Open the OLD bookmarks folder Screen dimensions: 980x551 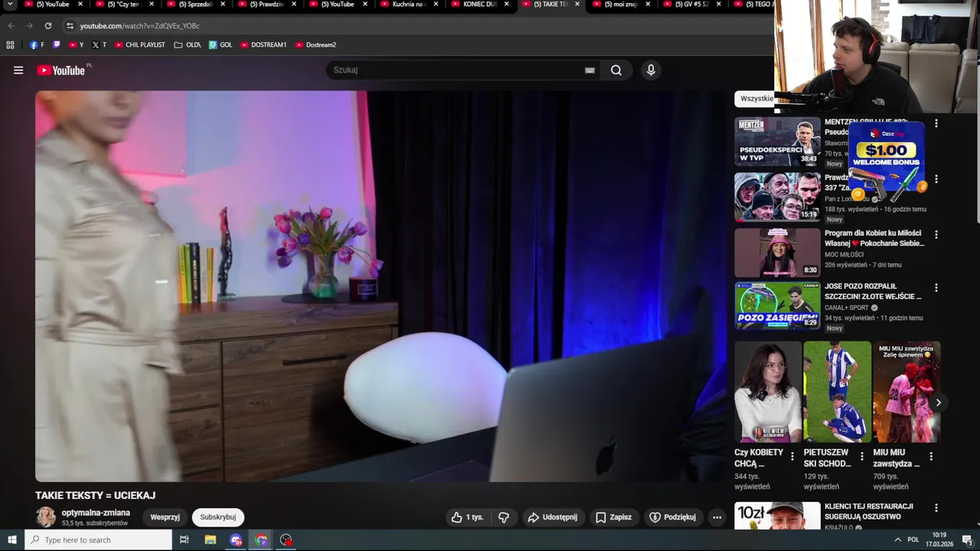(x=188, y=45)
